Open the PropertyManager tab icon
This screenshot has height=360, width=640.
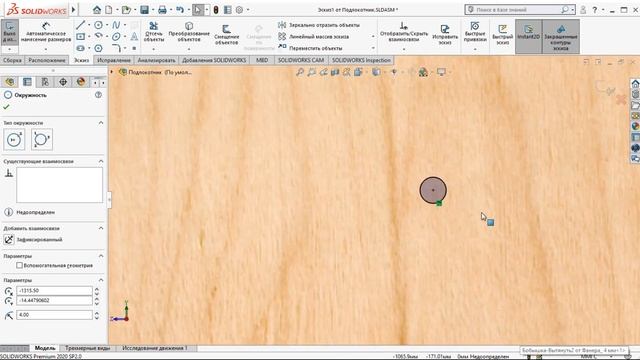pos(27,82)
